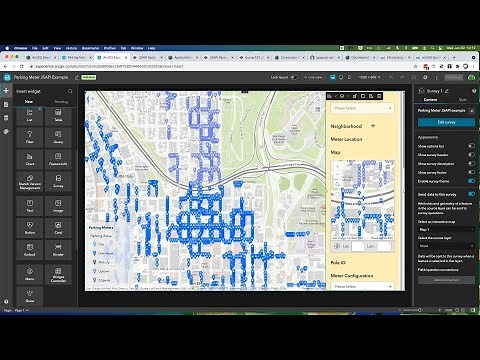Select the Branch Version Management widget

pyautogui.click(x=30, y=182)
